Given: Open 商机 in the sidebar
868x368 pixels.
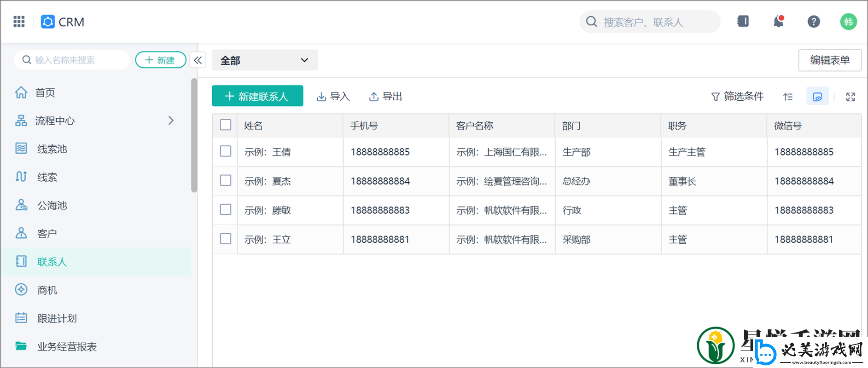Looking at the screenshot, I should point(47,290).
